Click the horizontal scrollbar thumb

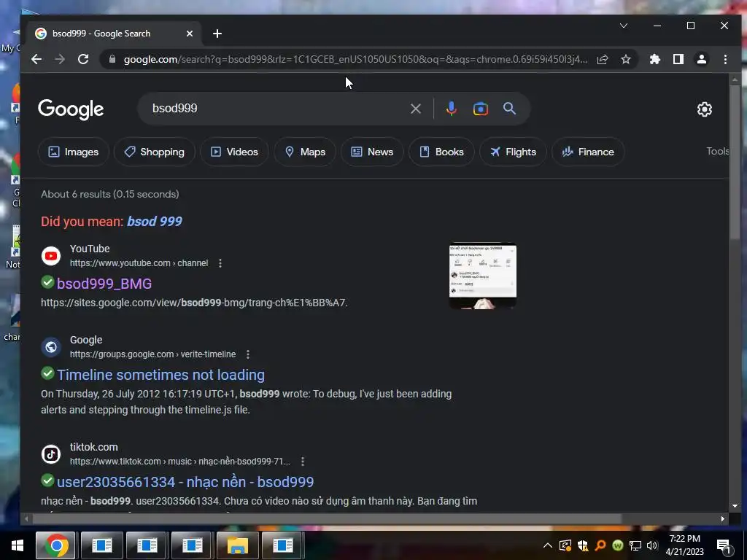pyautogui.click(x=326, y=518)
